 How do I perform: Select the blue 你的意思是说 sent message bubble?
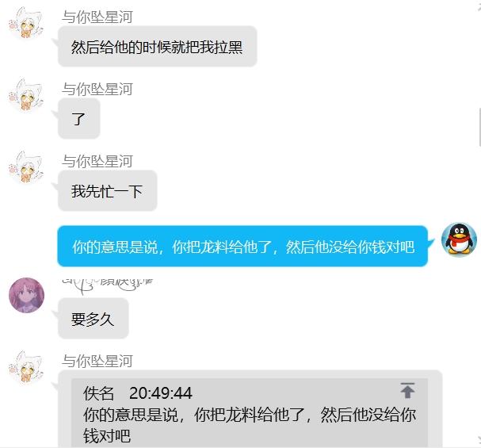click(x=242, y=246)
